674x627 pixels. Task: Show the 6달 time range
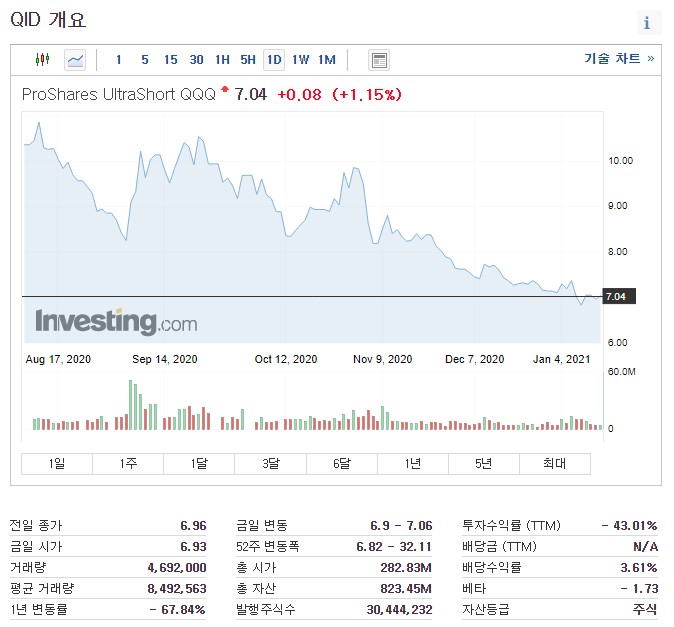click(342, 463)
